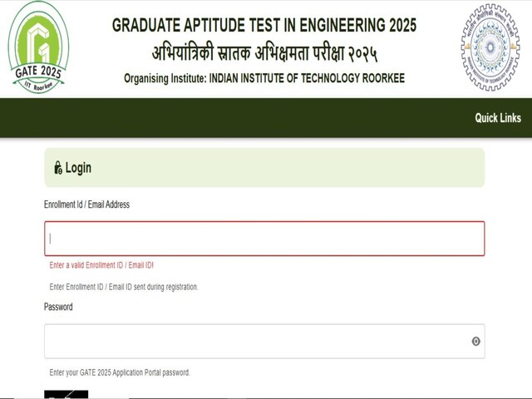Click the Hindi title text in header
Image resolution: width=532 pixels, height=399 pixels.
pyautogui.click(x=264, y=55)
